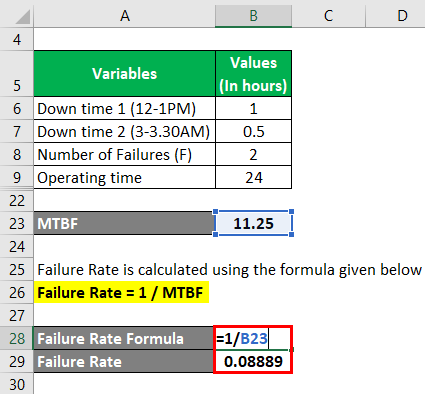Click the MTBF label cell
This screenshot has width=425, height=394.
pos(124,223)
